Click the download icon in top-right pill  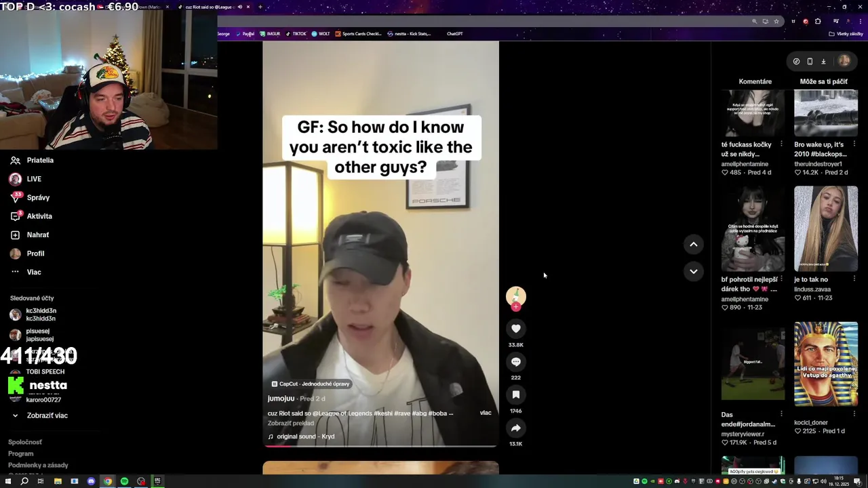coord(823,61)
